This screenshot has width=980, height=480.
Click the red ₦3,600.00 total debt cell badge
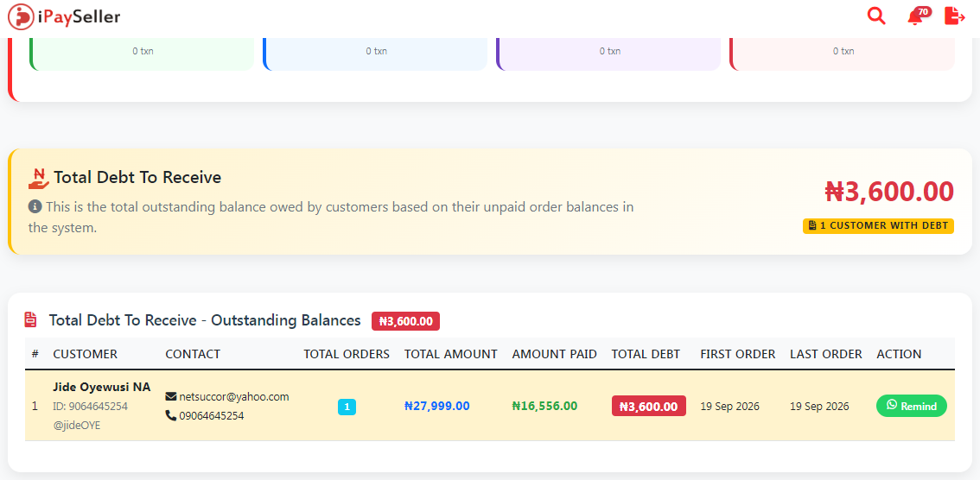pyautogui.click(x=649, y=407)
